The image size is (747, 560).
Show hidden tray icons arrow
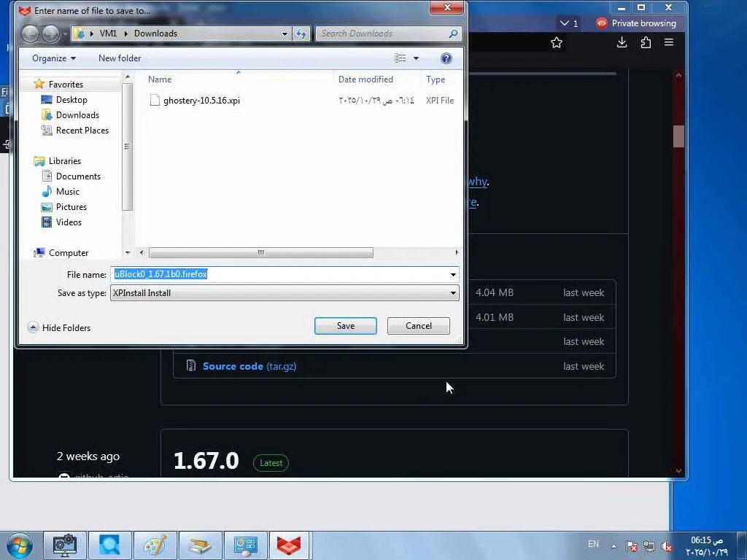(x=614, y=546)
